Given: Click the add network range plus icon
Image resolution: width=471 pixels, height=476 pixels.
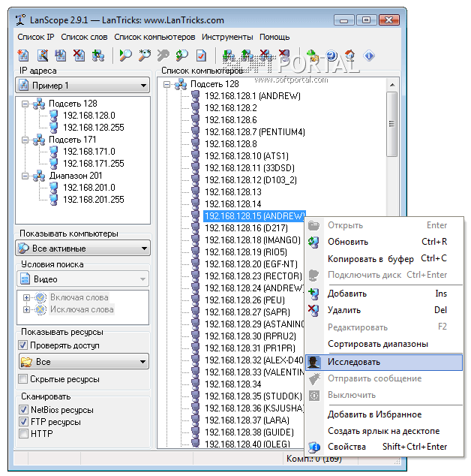Looking at the screenshot, I should pyautogui.click(x=98, y=56).
